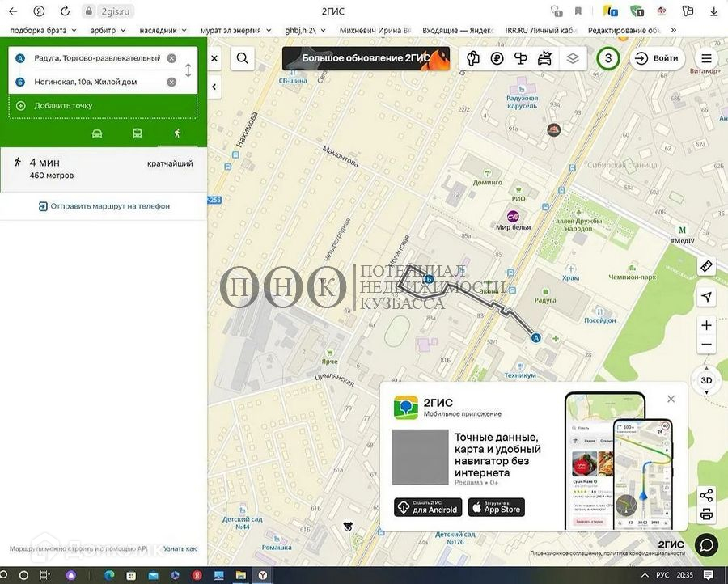This screenshot has height=584, width=728.
Task: Print the map using printer icon
Action: click(x=706, y=514)
